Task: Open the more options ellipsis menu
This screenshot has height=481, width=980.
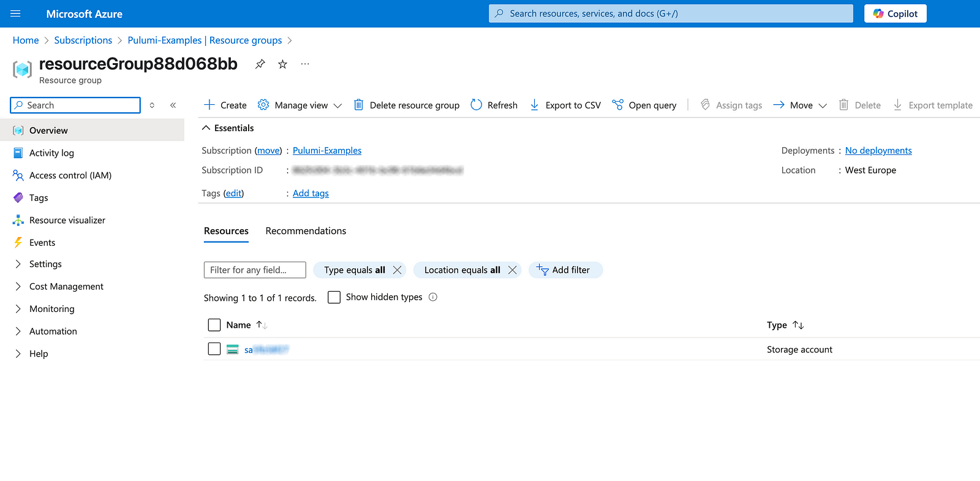Action: tap(305, 64)
